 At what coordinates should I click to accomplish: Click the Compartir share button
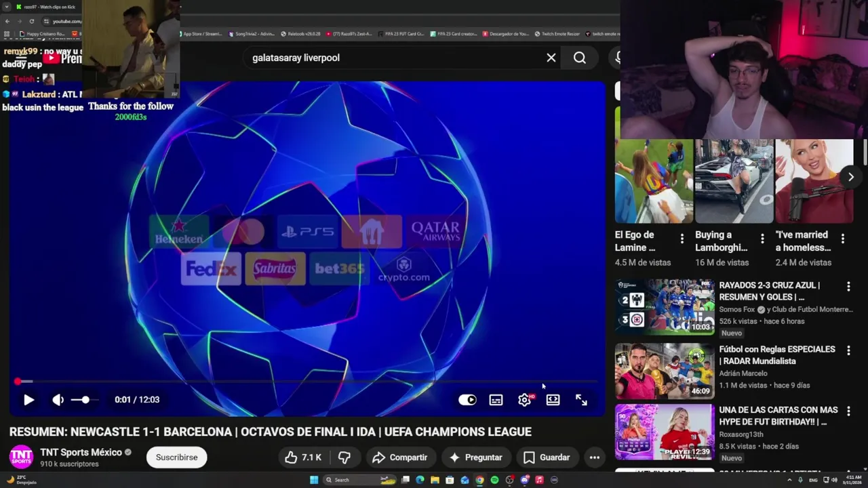pyautogui.click(x=399, y=457)
